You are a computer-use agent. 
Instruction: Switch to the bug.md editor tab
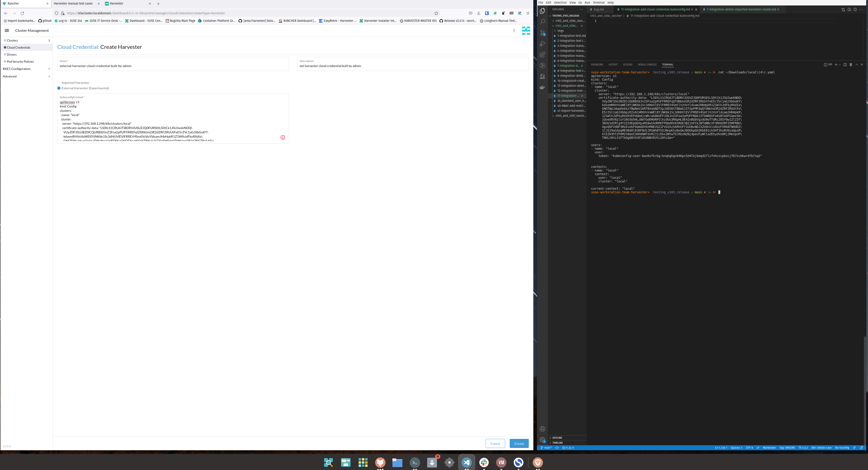click(x=599, y=9)
